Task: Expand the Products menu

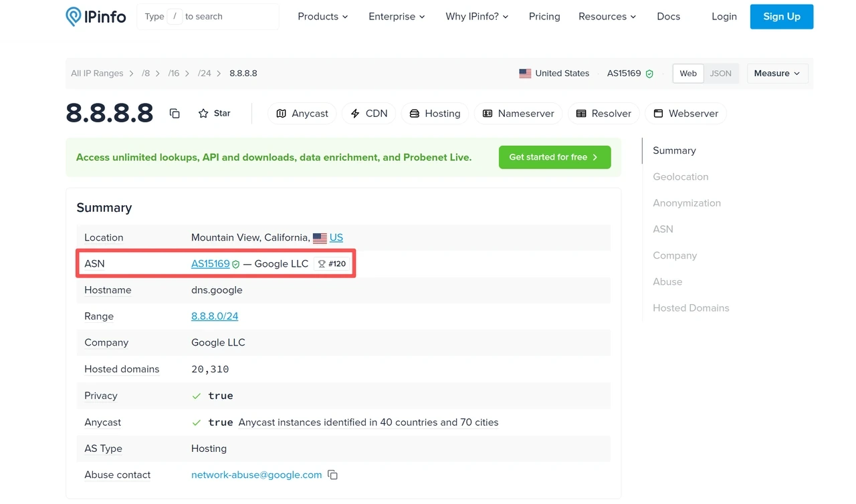Action: coord(323,17)
